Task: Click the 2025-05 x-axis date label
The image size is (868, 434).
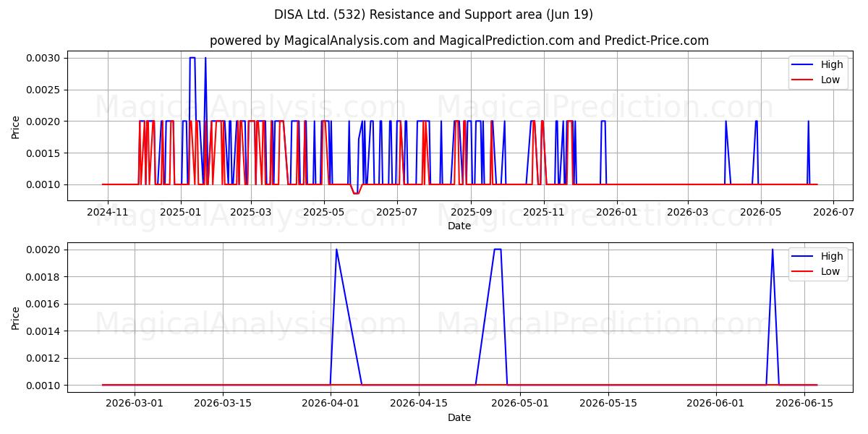Action: (x=323, y=213)
